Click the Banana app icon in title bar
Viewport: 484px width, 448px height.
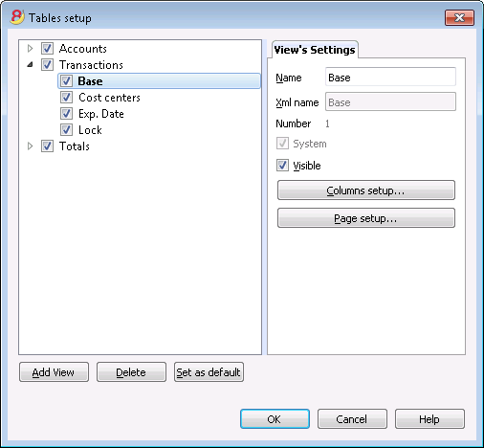point(17,17)
